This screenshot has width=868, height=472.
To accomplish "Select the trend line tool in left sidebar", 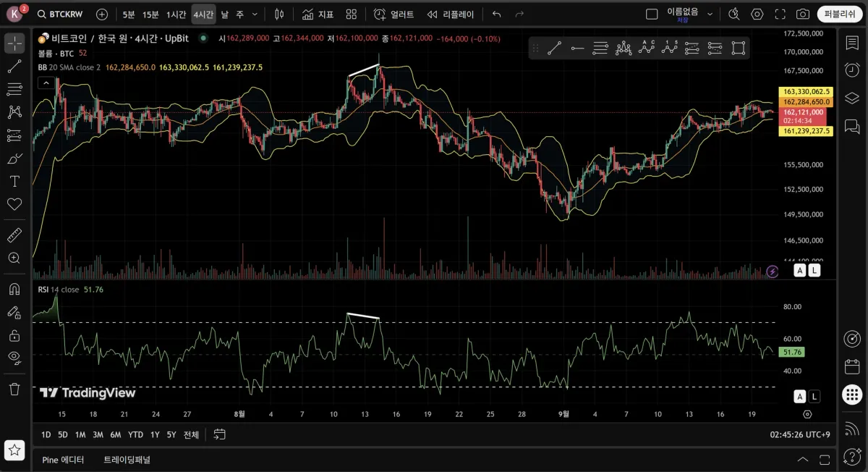I will click(x=14, y=67).
